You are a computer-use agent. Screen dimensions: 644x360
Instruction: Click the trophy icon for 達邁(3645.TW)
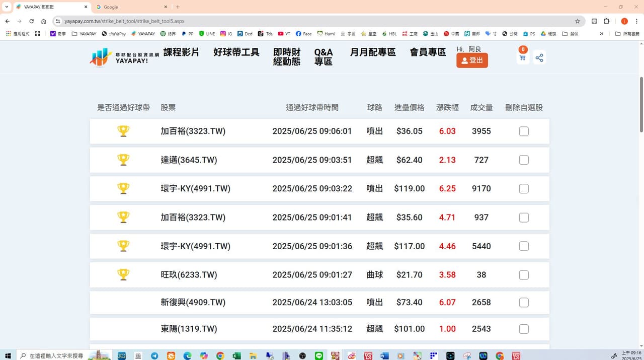(123, 160)
